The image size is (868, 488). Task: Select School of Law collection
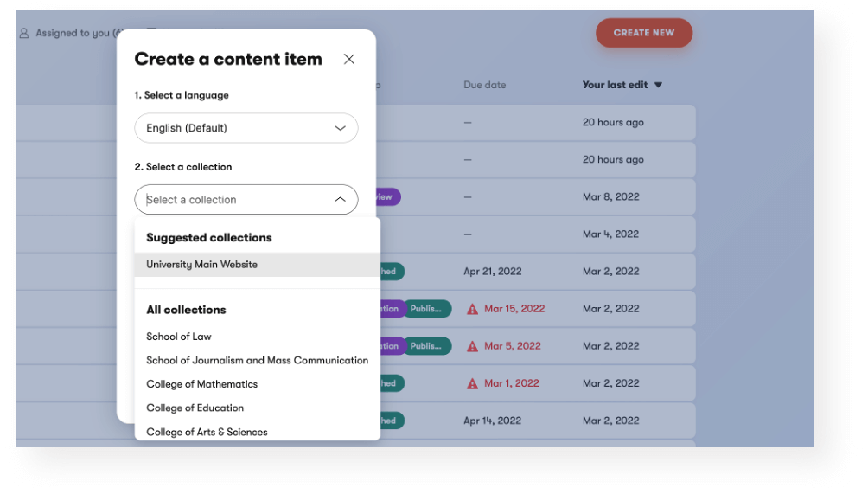click(179, 337)
